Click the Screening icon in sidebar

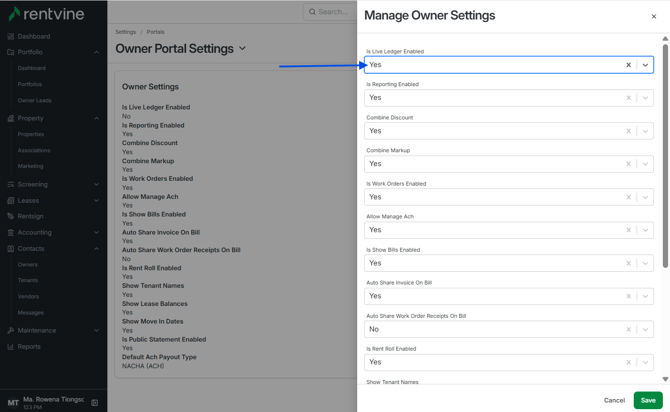click(x=11, y=185)
